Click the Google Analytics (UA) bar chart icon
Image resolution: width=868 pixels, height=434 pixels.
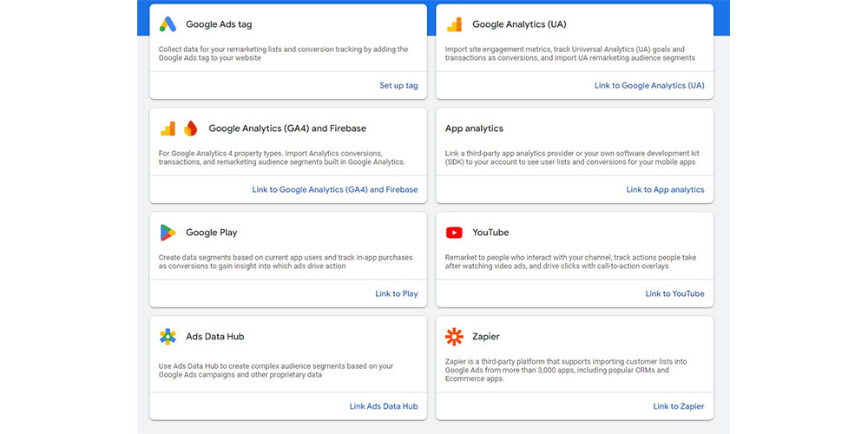pos(455,24)
